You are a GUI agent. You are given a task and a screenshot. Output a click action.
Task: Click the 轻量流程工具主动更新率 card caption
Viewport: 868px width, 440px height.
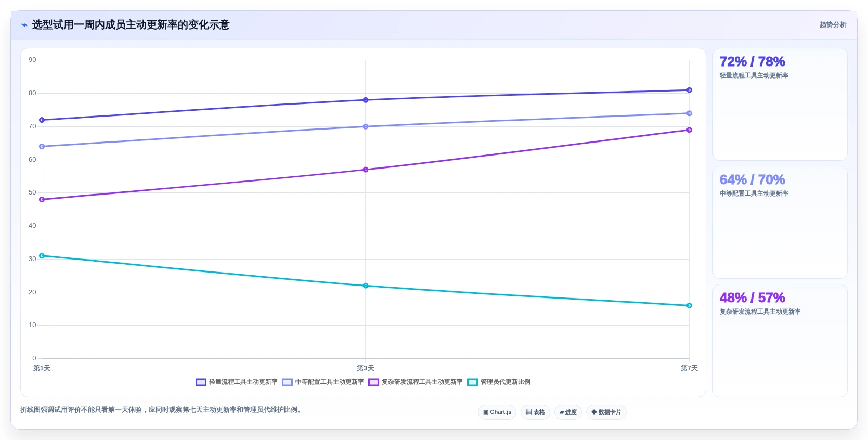click(754, 75)
